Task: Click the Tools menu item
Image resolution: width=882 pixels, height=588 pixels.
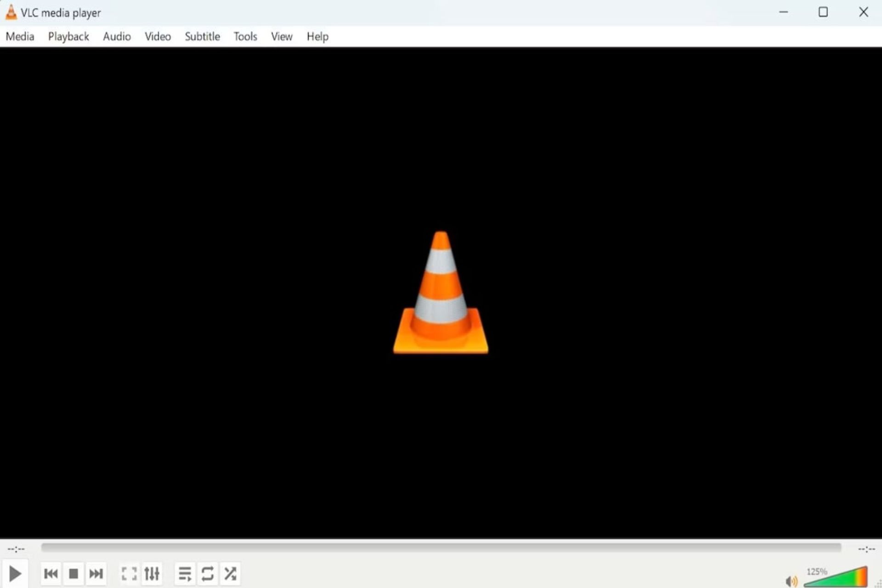Action: [x=245, y=36]
